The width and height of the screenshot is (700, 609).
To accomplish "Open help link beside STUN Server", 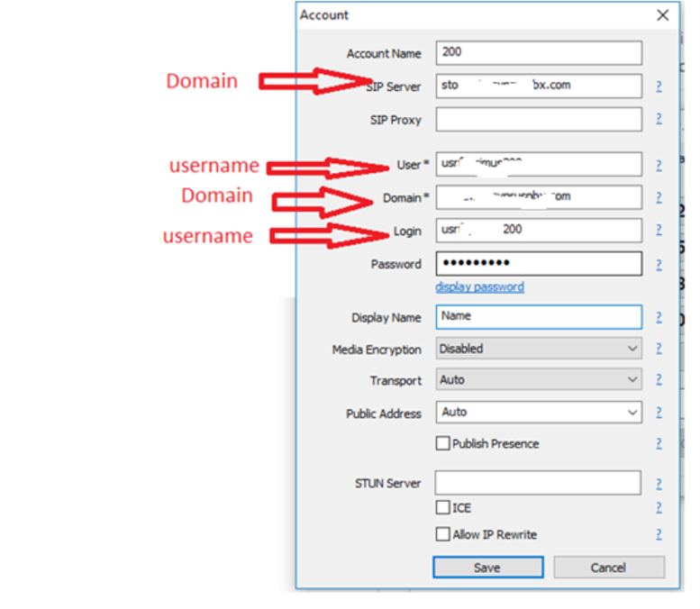I will (659, 484).
